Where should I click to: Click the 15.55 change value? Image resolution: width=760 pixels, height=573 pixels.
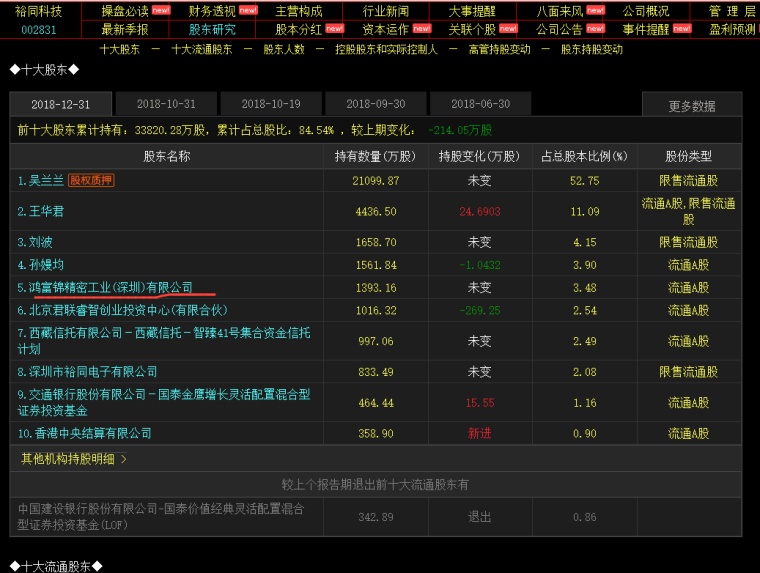pyautogui.click(x=480, y=403)
